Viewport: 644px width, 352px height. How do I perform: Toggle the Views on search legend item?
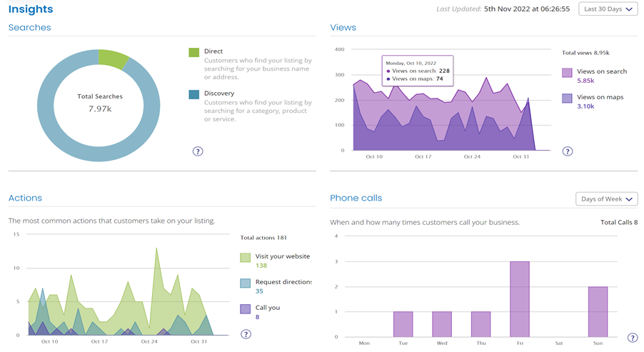(x=601, y=71)
